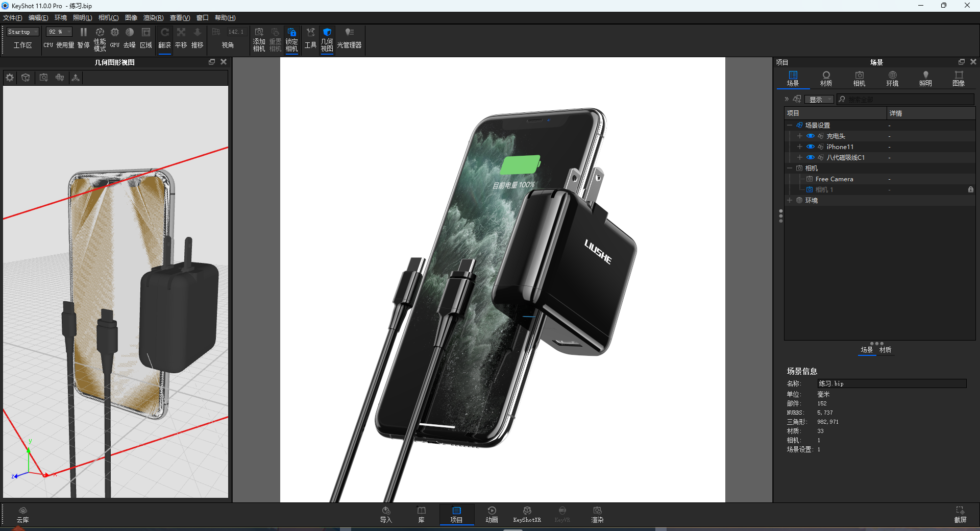The image size is (980, 531).
Task: Switch to the lower 材质 sub-tab
Action: point(886,350)
